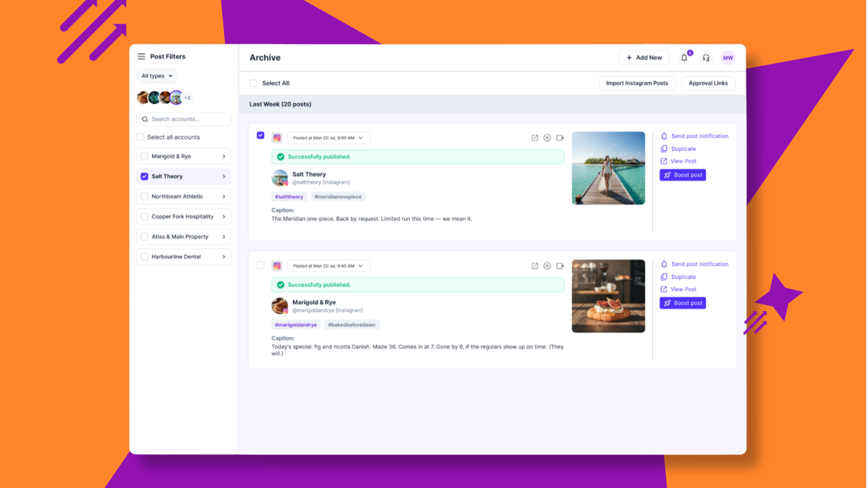Boost the Marigold & Rye post
868x488 pixels.
[x=683, y=303]
